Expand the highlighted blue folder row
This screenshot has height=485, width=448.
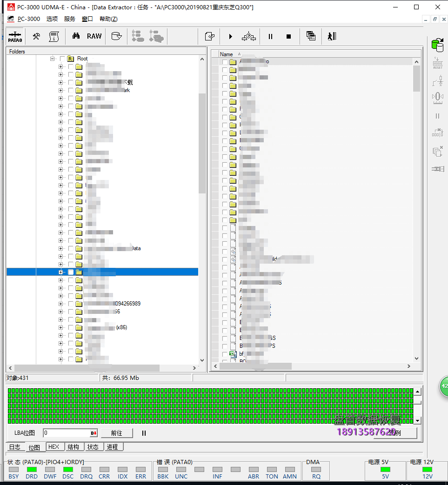click(x=60, y=272)
